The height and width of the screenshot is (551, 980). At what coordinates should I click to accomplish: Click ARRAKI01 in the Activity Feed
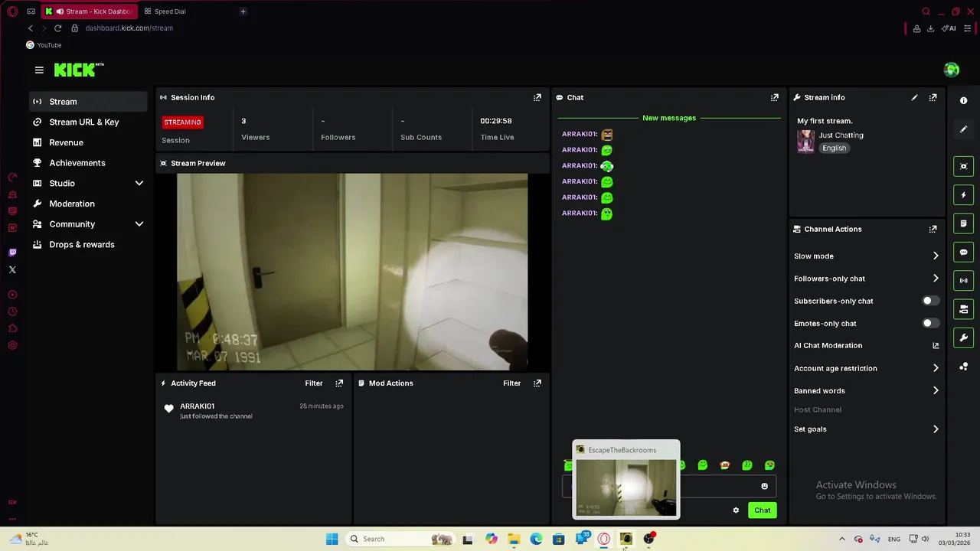198,406
